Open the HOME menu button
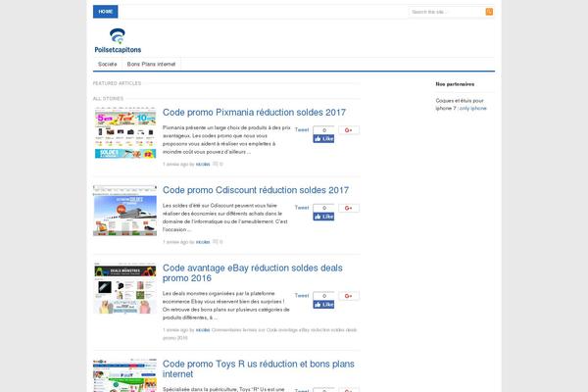This screenshot has width=588, height=392. coord(106,12)
